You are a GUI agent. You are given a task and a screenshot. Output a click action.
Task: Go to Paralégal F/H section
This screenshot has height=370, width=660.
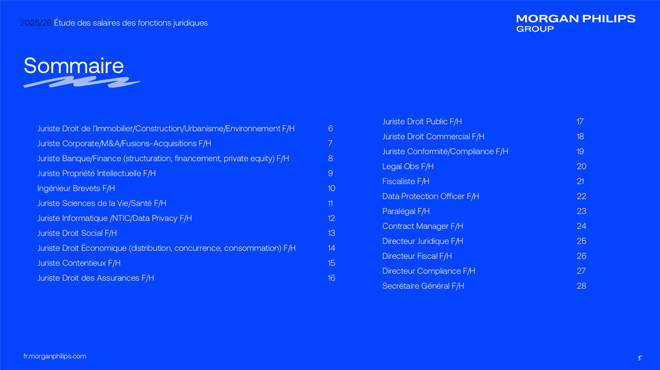(406, 211)
